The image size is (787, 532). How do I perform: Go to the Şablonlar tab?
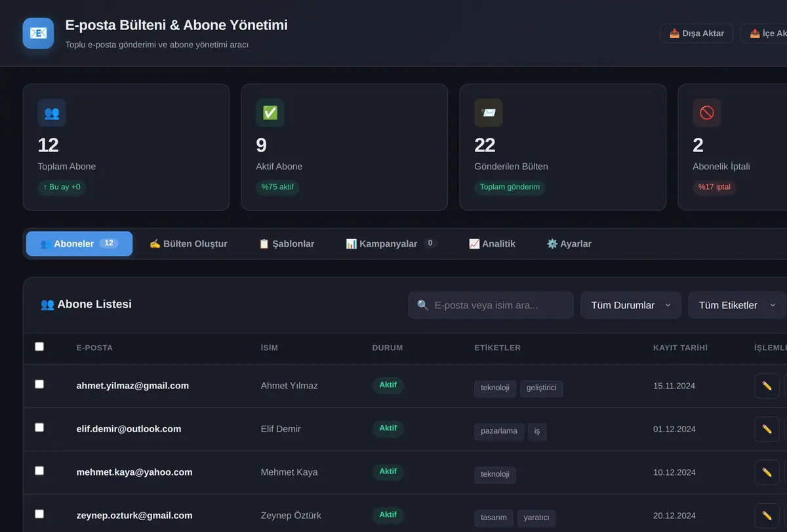(x=287, y=243)
